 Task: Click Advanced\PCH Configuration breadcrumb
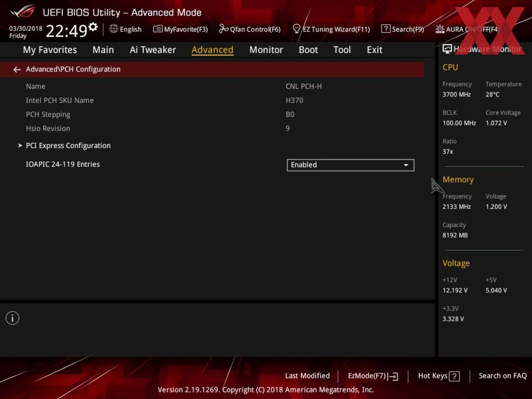[x=73, y=69]
